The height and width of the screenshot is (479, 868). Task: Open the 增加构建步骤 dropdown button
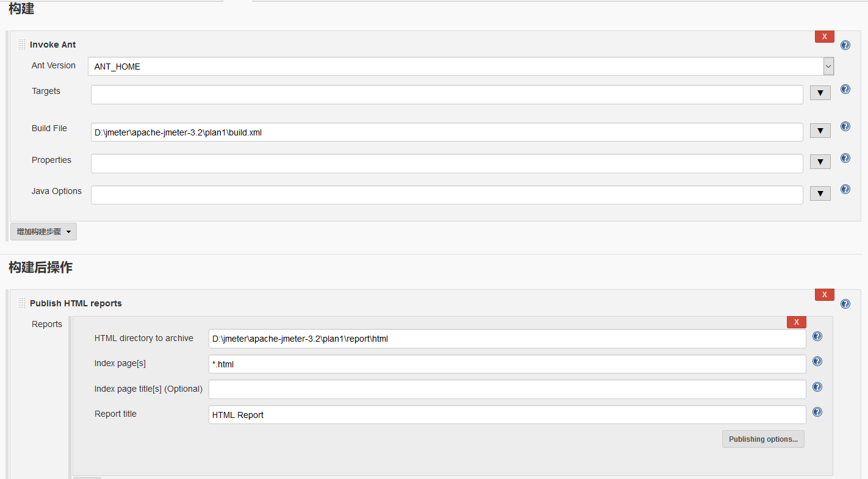click(43, 232)
